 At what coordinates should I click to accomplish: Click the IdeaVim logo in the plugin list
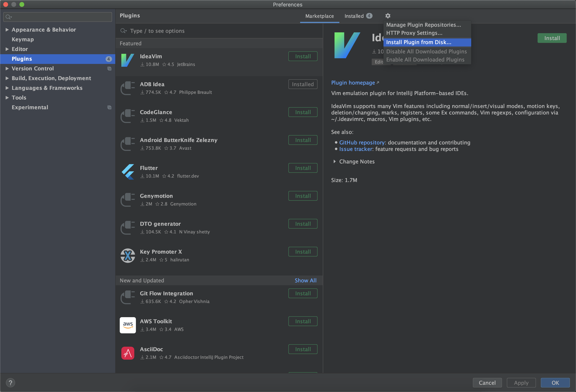coord(127,60)
